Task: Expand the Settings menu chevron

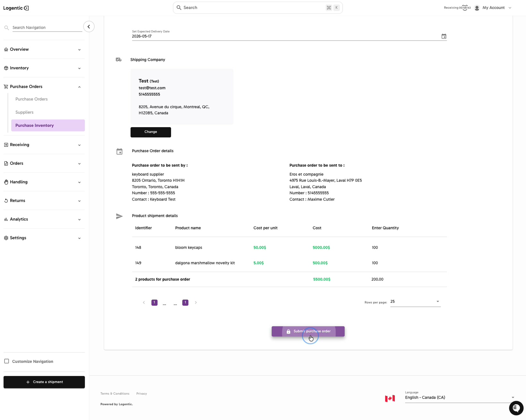Action: [79, 238]
